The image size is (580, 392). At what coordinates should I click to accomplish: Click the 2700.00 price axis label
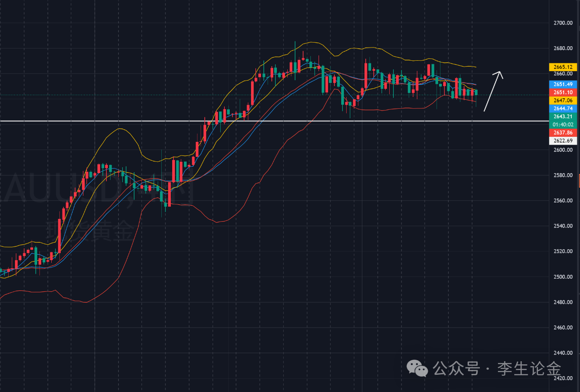click(x=563, y=23)
